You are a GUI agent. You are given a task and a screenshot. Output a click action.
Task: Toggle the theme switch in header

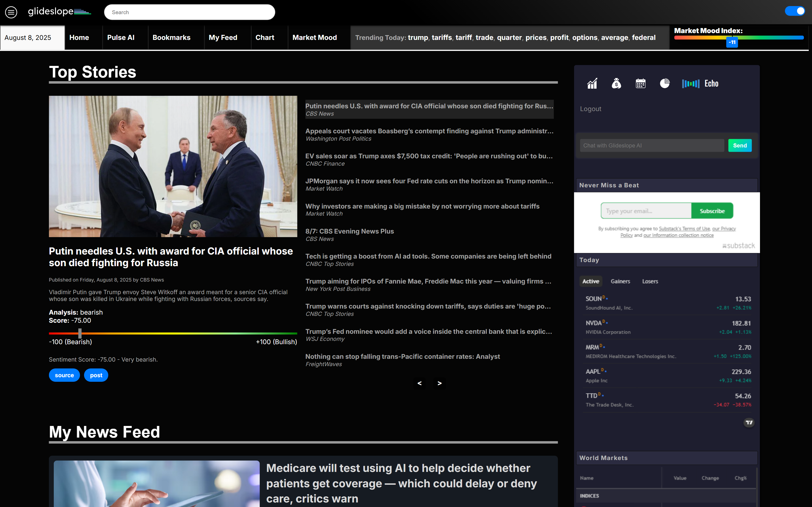tap(795, 11)
